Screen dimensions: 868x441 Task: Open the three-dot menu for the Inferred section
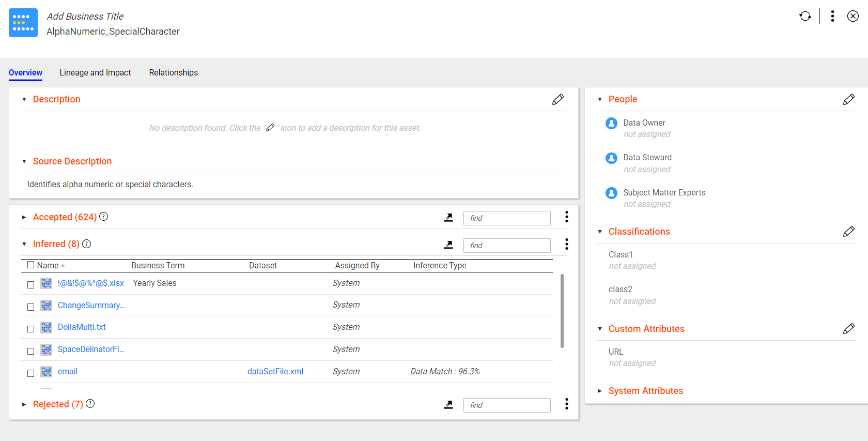pyautogui.click(x=567, y=244)
